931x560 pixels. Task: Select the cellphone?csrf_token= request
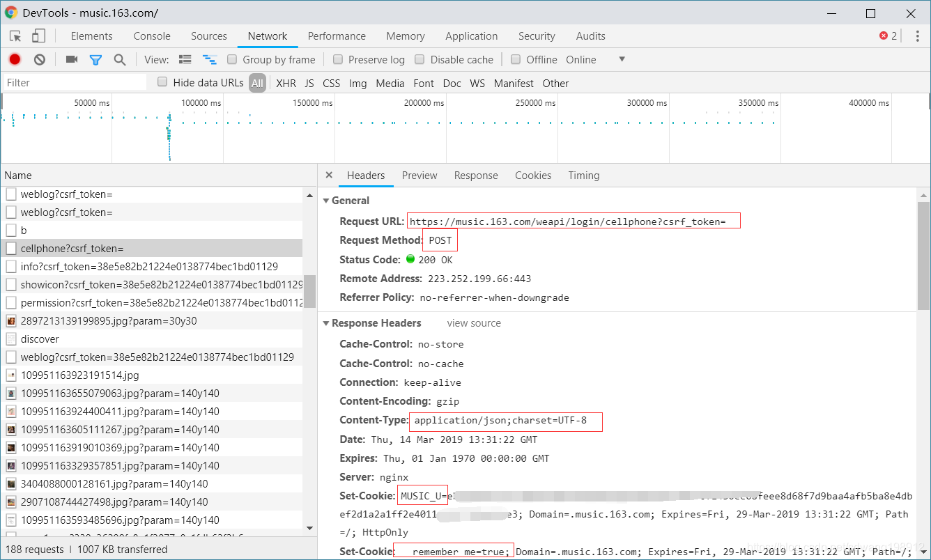click(x=152, y=249)
